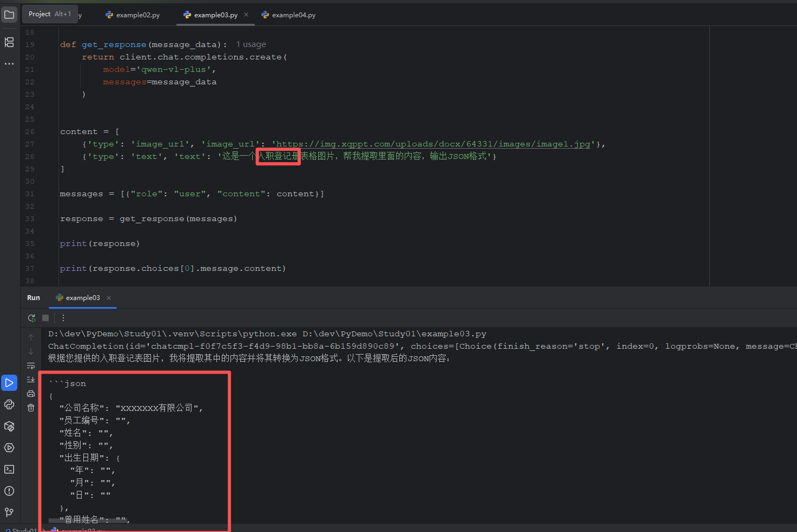Viewport: 797px width, 532px height.
Task: Jump down the stack trace with the down arrow
Action: tap(31, 351)
